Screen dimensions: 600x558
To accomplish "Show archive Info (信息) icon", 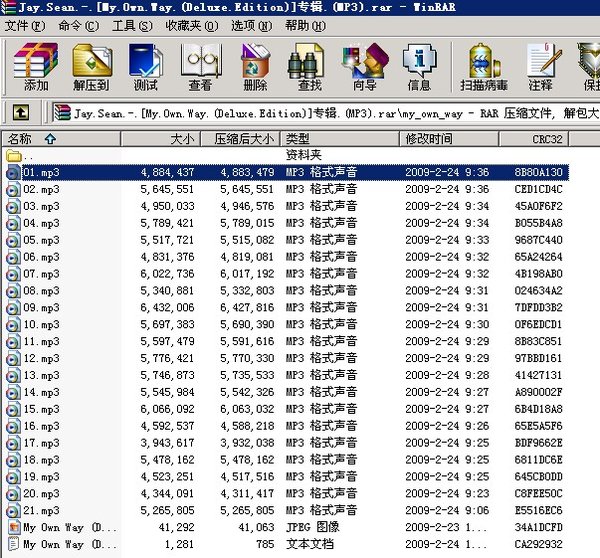I will point(419,67).
